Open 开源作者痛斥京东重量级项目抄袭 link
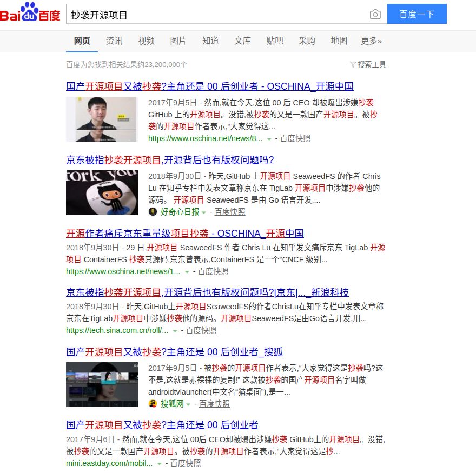Screen dimensions: 476x473 click(185, 234)
